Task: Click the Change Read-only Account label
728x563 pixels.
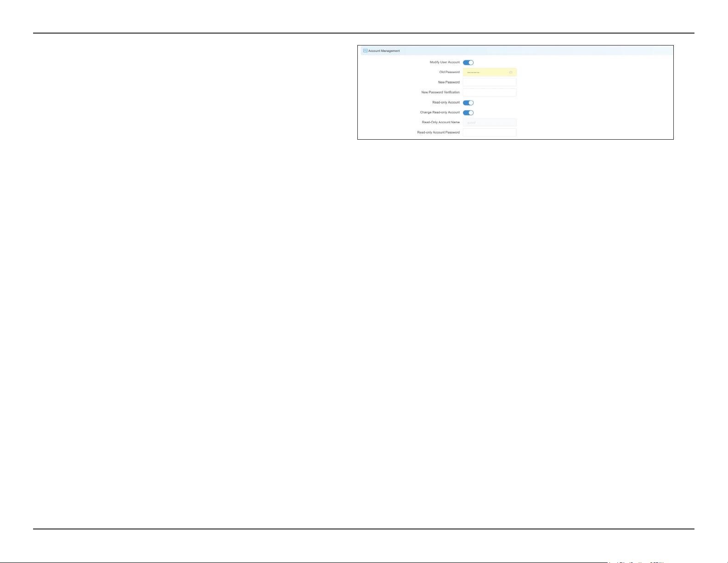Action: pyautogui.click(x=440, y=113)
